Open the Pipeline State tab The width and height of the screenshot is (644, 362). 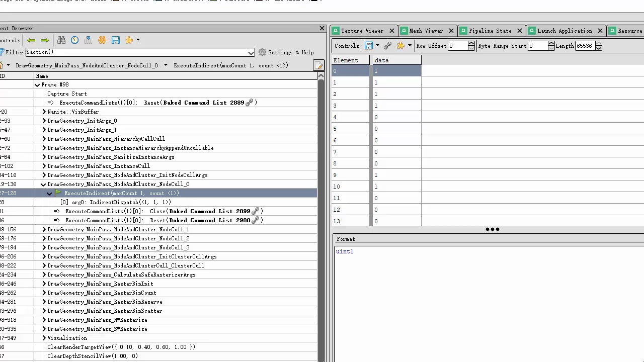coord(490,31)
